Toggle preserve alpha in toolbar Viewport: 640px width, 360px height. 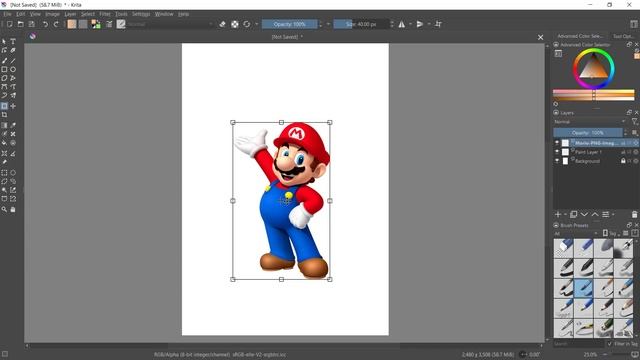235,24
